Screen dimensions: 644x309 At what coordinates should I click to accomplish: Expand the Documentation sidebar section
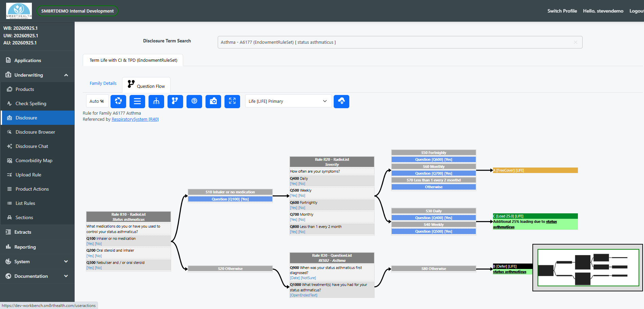click(37, 276)
